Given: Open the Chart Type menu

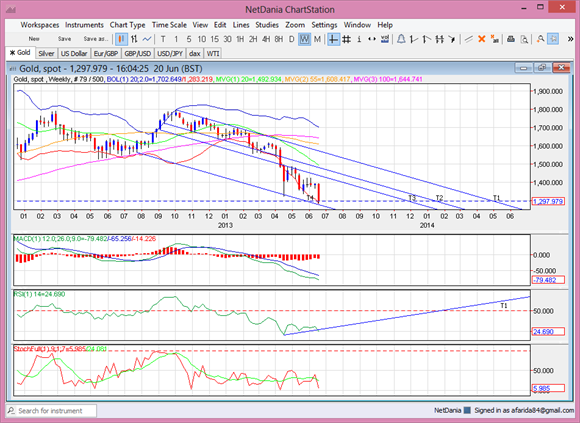Looking at the screenshot, I should [127, 25].
